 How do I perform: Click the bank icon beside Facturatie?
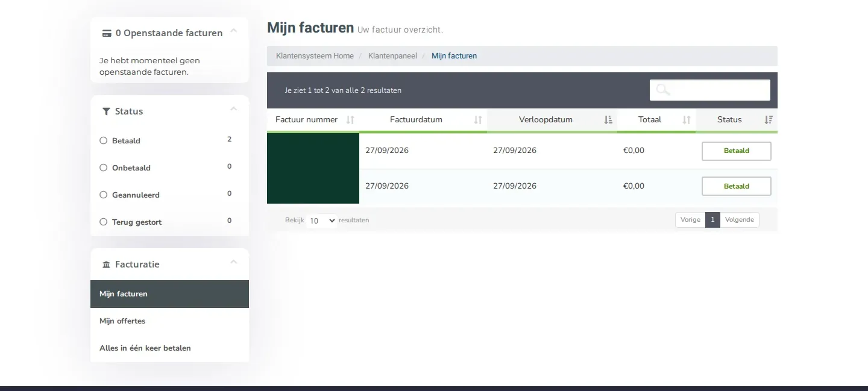pos(107,264)
